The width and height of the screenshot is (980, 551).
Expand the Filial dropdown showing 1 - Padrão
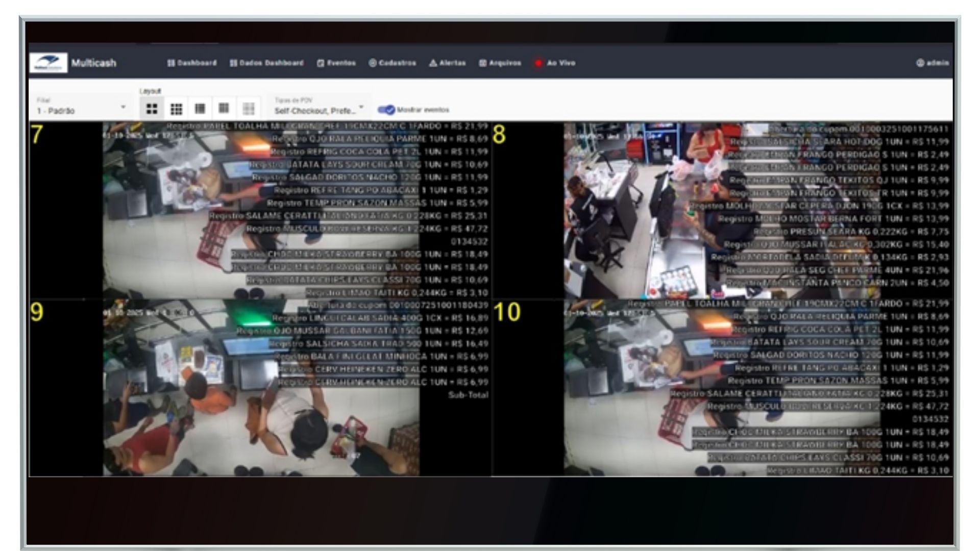point(81,107)
